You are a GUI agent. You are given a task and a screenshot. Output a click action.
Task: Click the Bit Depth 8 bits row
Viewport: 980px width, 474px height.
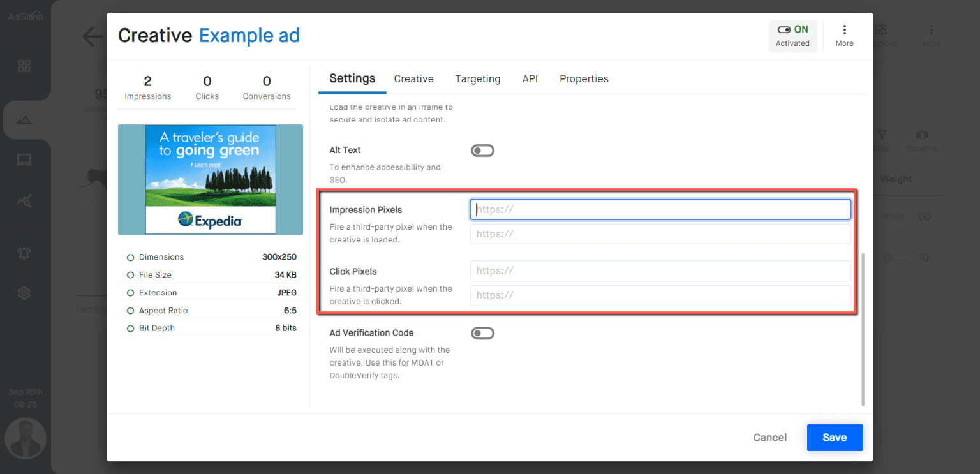(x=211, y=328)
